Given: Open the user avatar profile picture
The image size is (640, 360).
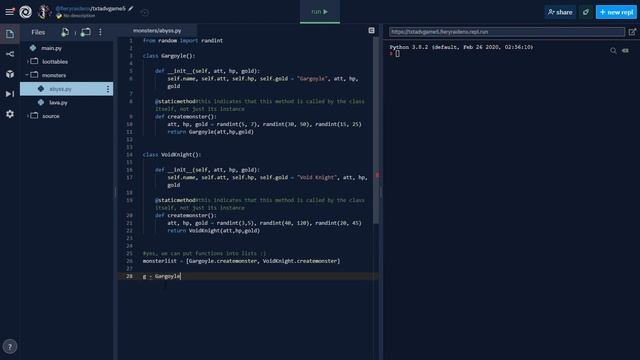Looking at the screenshot, I should tap(44, 12).
